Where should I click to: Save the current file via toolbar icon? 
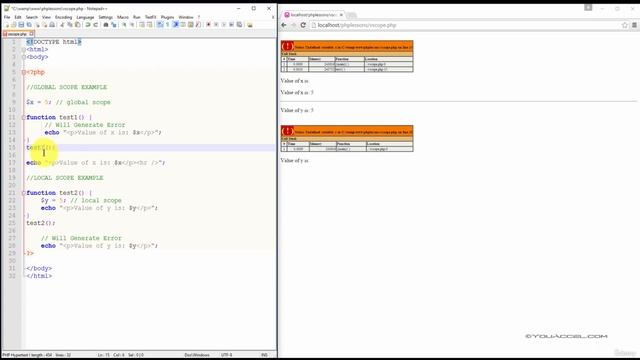pyautogui.click(x=21, y=25)
